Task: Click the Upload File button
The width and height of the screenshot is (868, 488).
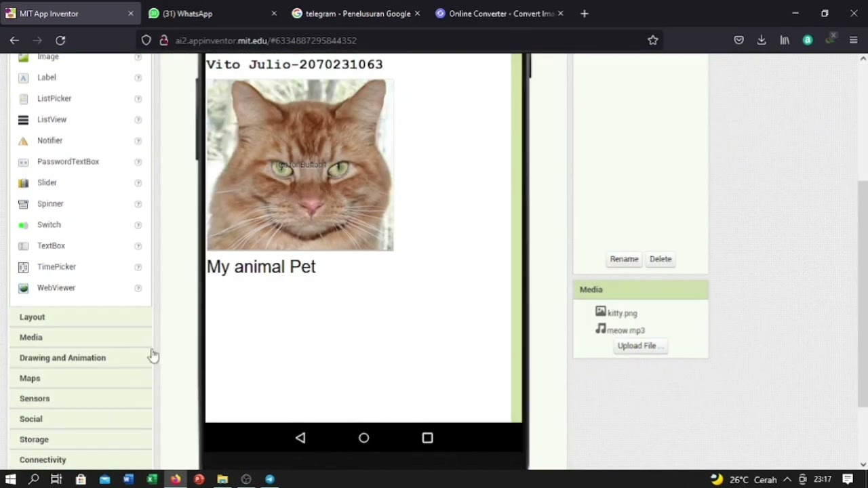Action: (640, 346)
